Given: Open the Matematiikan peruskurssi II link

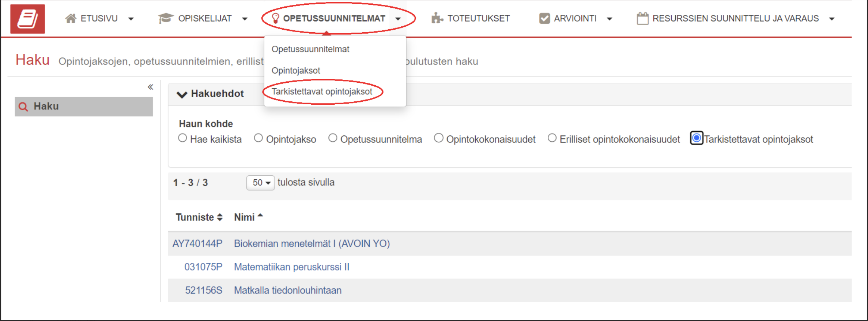Looking at the screenshot, I should click(291, 267).
